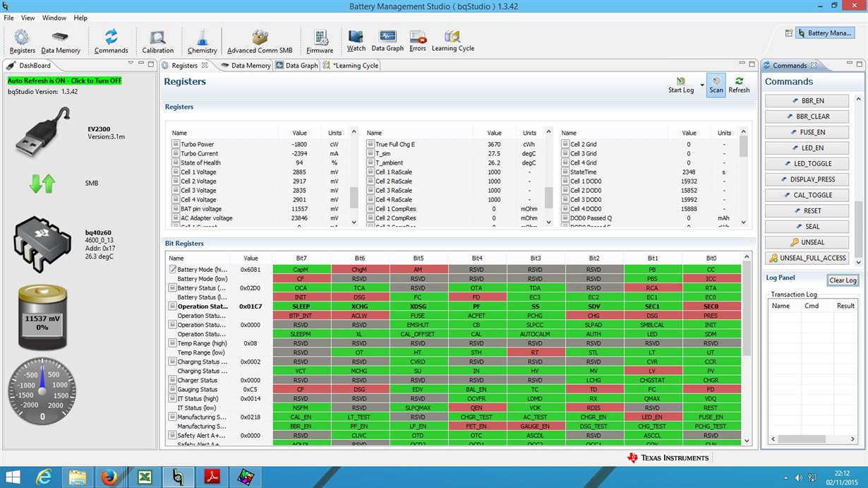Screen dimensions: 868x488
Task: Click the EV2300 USB adapter image
Action: coord(42,133)
